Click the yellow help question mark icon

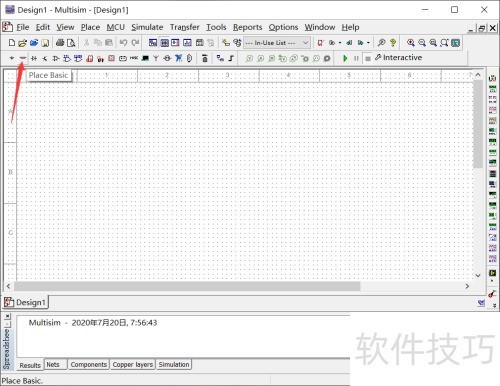pyautogui.click(x=393, y=43)
